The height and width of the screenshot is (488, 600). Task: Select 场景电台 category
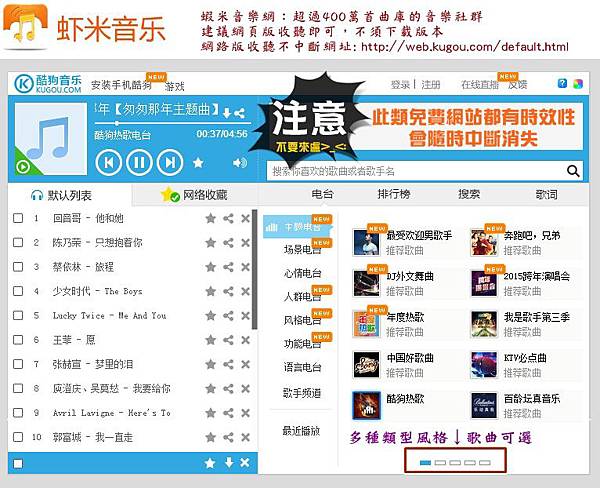[302, 250]
